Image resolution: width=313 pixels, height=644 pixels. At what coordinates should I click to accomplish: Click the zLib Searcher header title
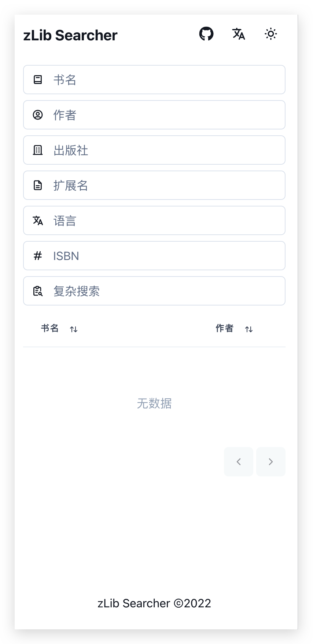tap(70, 35)
